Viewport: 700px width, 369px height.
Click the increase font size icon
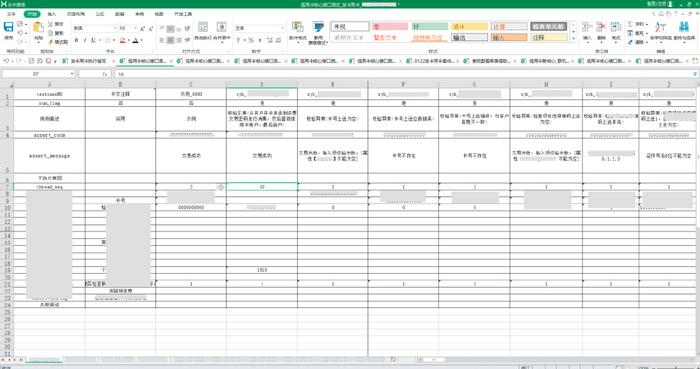point(142,29)
